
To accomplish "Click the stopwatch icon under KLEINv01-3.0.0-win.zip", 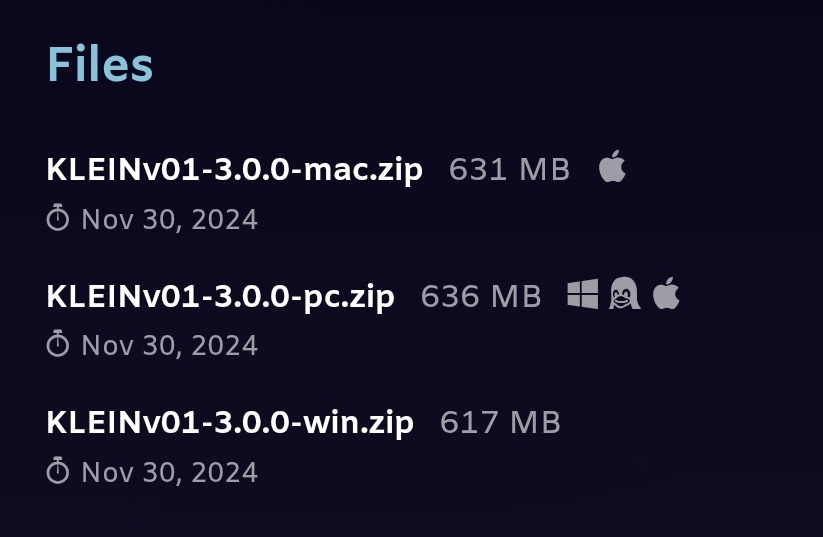I will click(58, 470).
